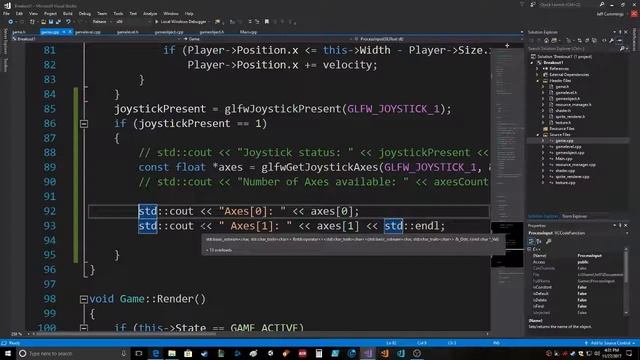Click the Properties wrench icon in Solution Explorer
The width and height of the screenshot is (640, 360).
pyautogui.click(x=611, y=41)
